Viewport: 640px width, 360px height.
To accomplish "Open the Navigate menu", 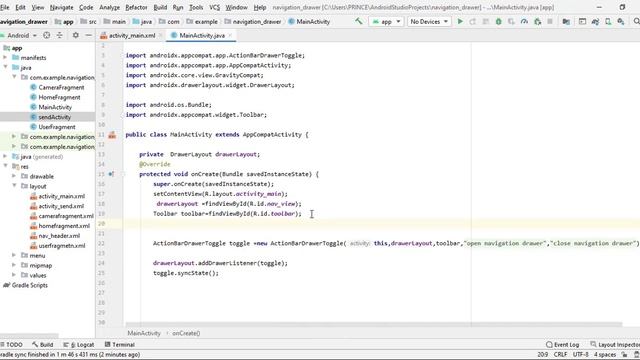I will click(61, 7).
